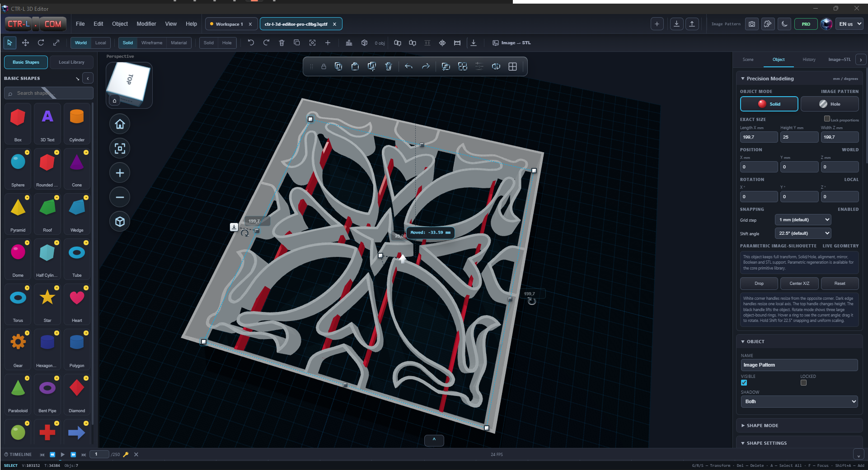This screenshot has height=470, width=868.
Task: Click the Reset button
Action: click(x=840, y=284)
